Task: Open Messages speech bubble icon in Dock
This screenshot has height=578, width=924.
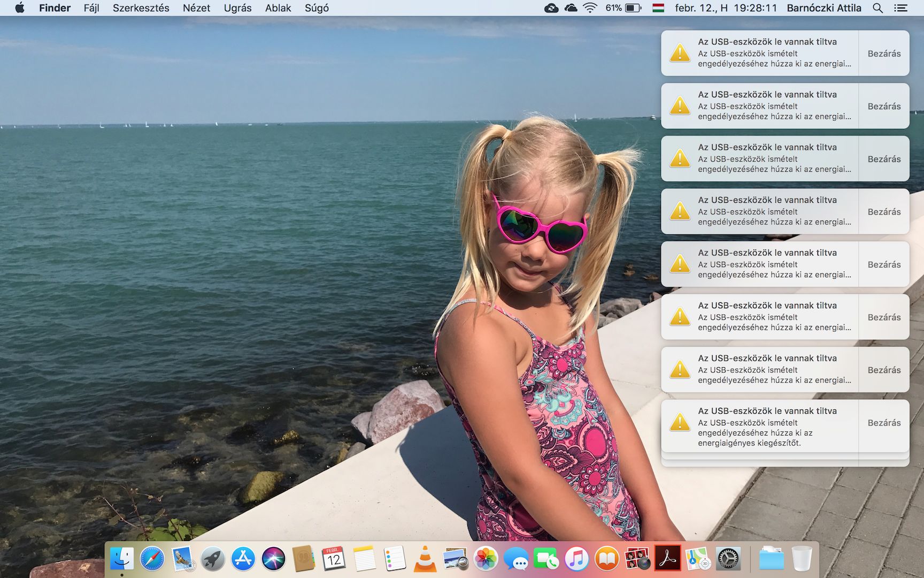Action: click(x=516, y=559)
